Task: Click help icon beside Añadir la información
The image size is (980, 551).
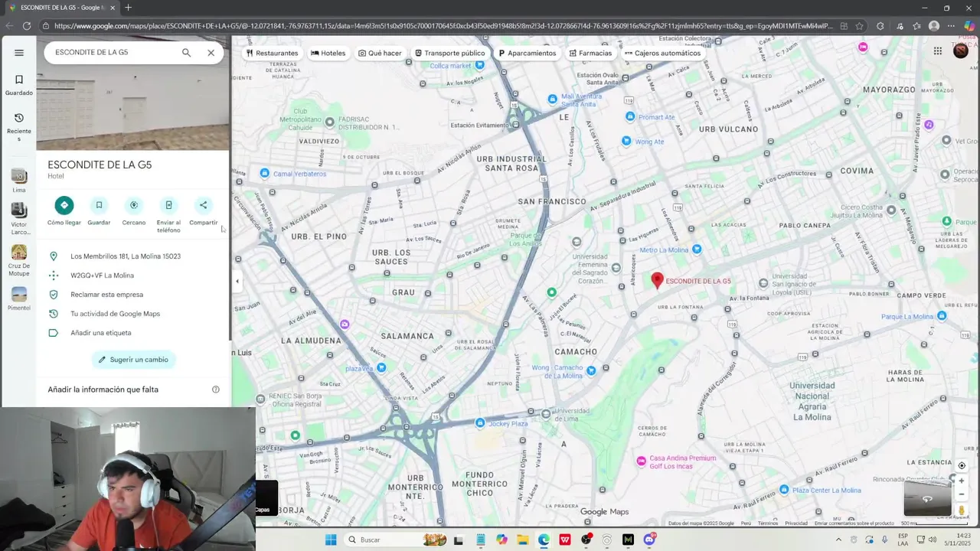Action: [216, 390]
